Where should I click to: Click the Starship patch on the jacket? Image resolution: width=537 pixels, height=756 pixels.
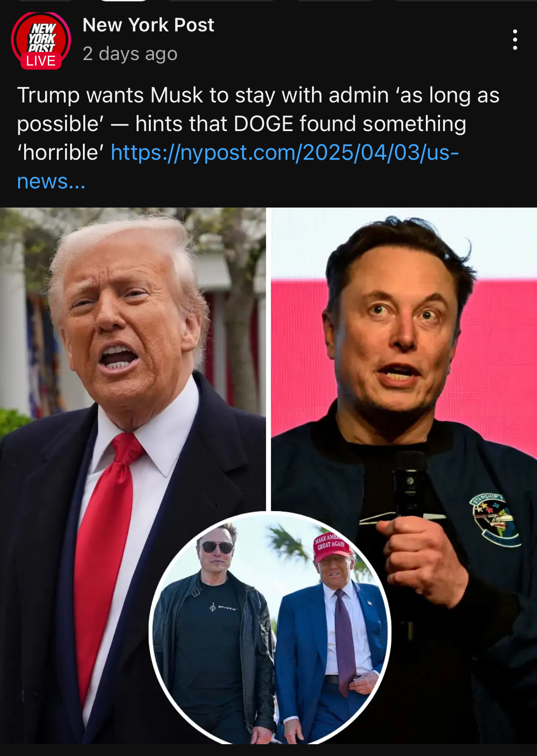coord(495,519)
